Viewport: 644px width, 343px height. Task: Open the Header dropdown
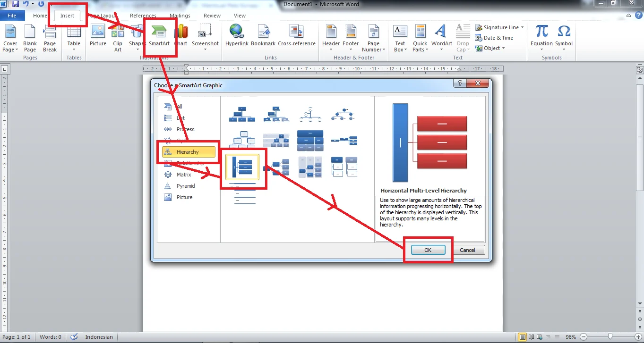tap(331, 38)
